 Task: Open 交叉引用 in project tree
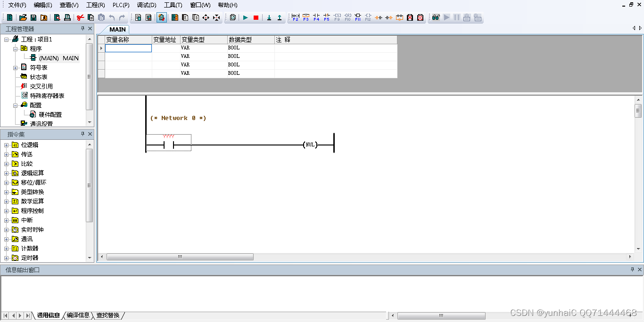[41, 87]
